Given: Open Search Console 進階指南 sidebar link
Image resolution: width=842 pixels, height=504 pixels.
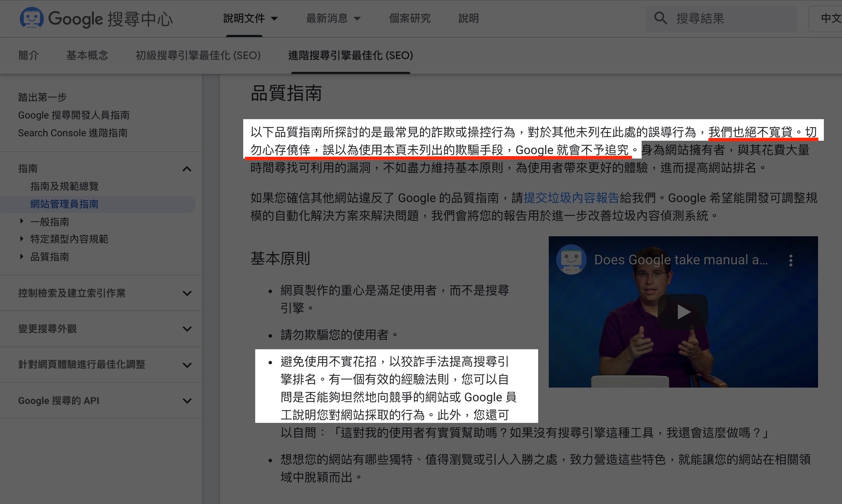Looking at the screenshot, I should (73, 133).
